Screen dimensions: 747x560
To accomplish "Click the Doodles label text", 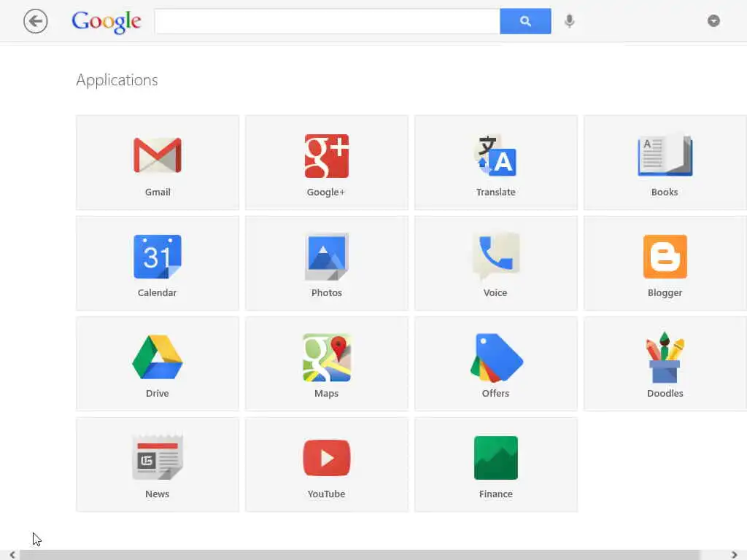I will coord(665,393).
